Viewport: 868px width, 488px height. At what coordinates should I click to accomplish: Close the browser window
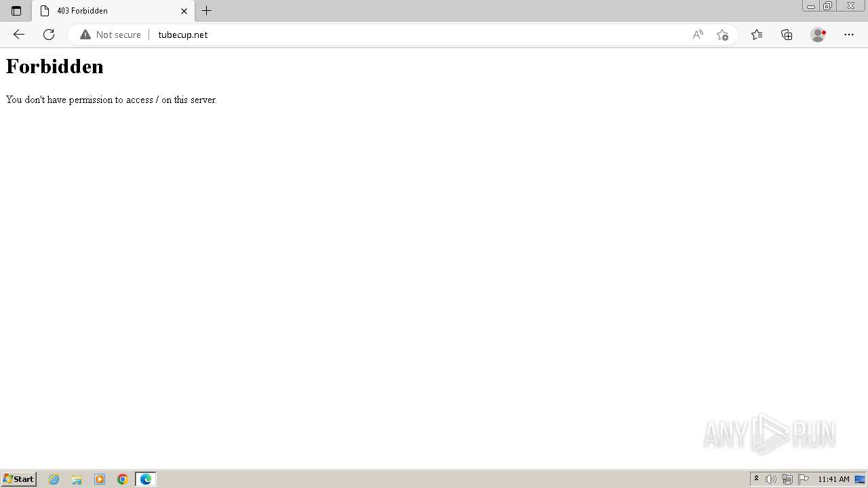850,6
